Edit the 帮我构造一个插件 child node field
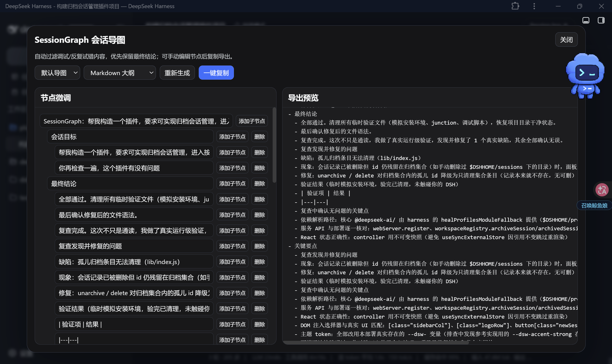 (134, 152)
